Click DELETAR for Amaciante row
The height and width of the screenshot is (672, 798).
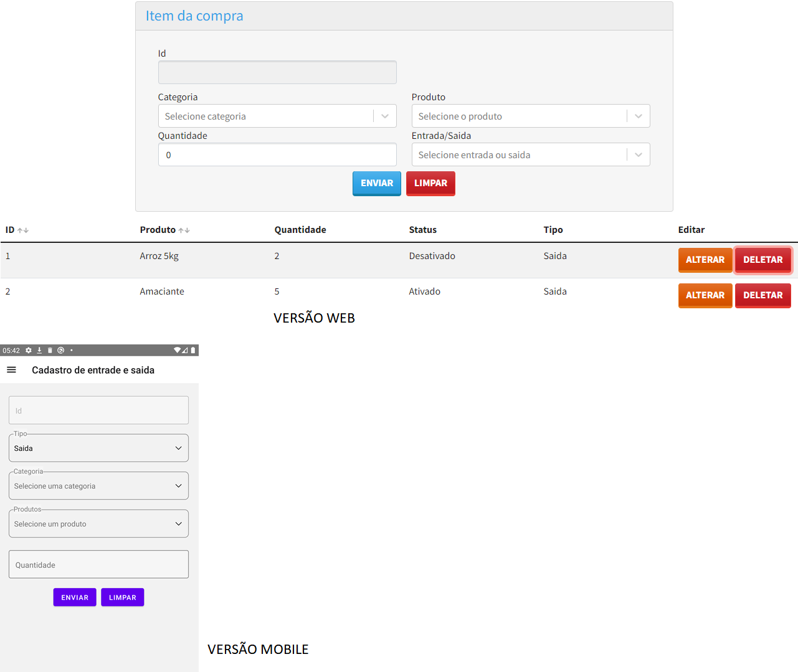763,295
